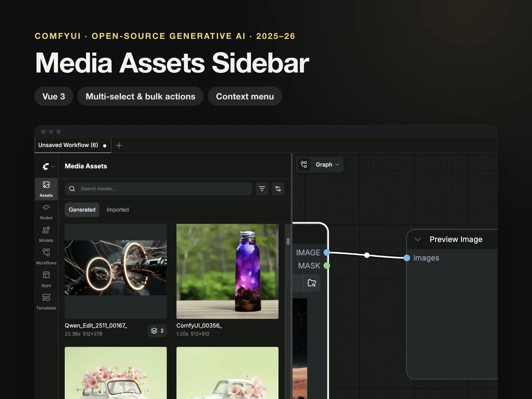Click the Search Assets input field
Image resolution: width=532 pixels, height=399 pixels.
click(158, 189)
